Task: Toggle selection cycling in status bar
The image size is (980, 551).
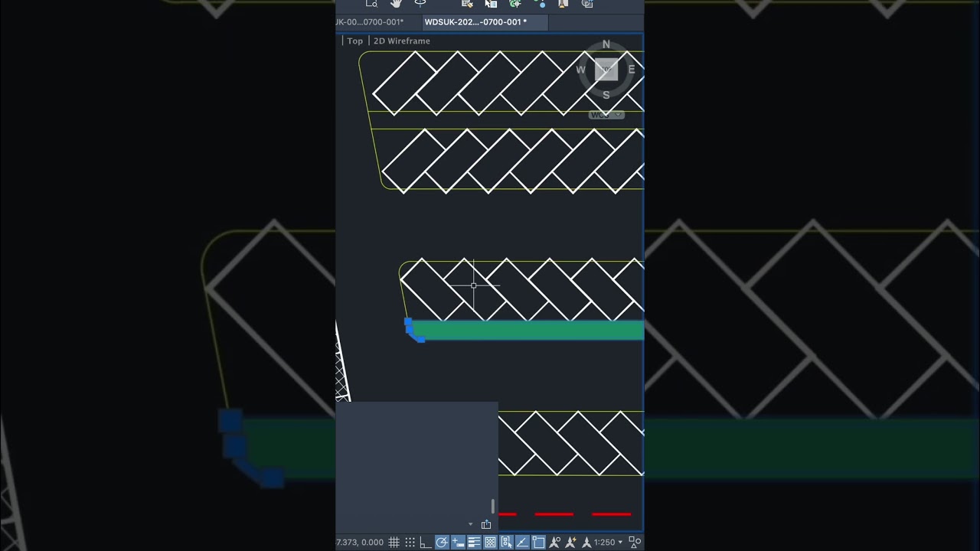Action: pyautogui.click(x=506, y=543)
